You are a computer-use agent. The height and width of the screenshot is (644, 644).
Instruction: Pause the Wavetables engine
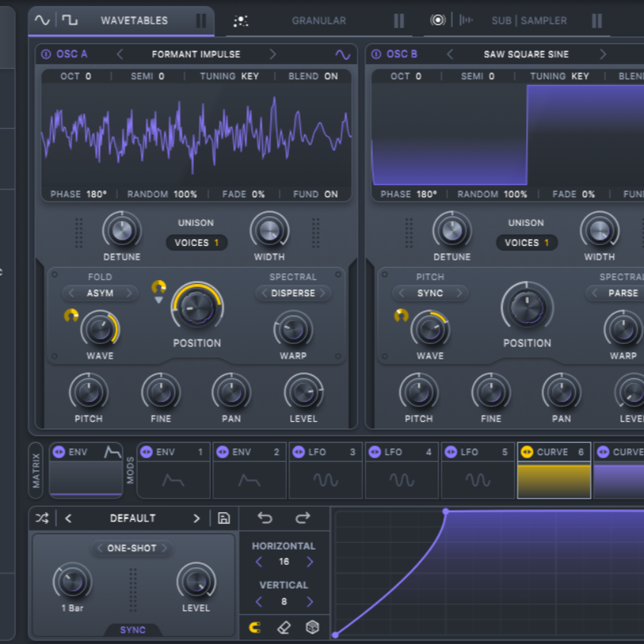[201, 21]
